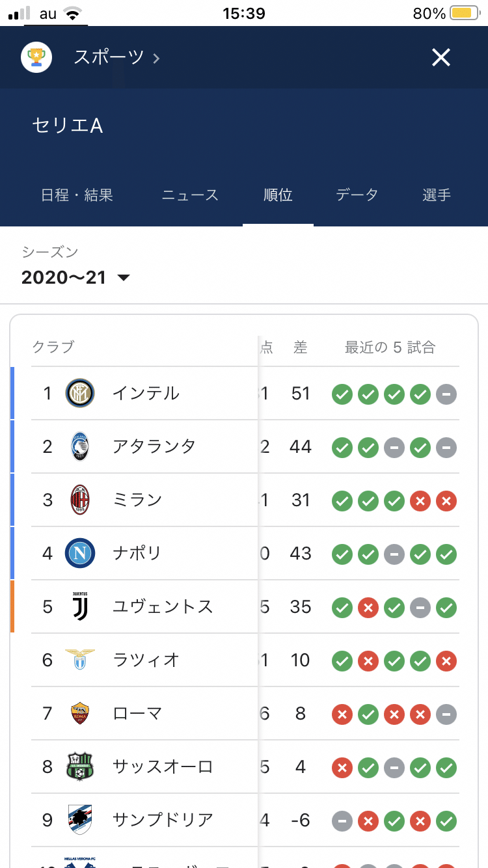Tap the Lazio eagle crest
Image resolution: width=488 pixels, height=868 pixels.
point(80,659)
